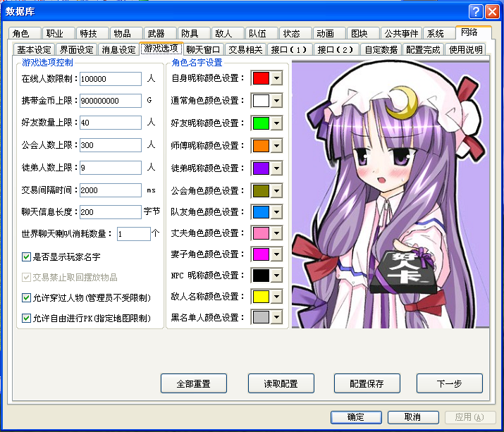Screen dimensions: 504x432
Task: Expand 徒弟昵称颜色设置 dropdown arrow
Action: tap(276, 168)
